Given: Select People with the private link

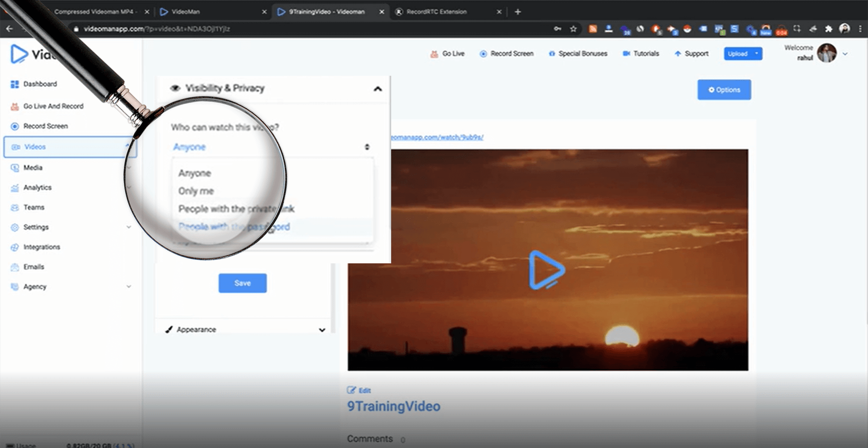Looking at the screenshot, I should coord(236,209).
